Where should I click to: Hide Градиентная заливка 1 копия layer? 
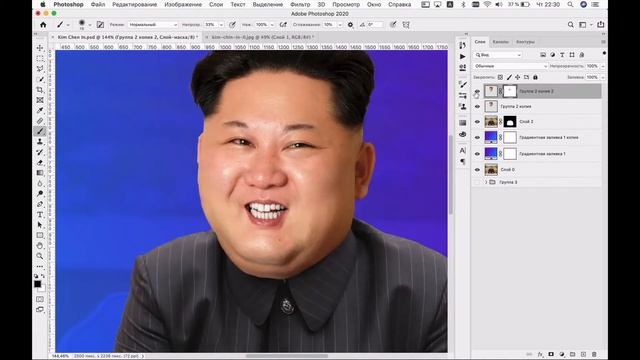coord(477,138)
